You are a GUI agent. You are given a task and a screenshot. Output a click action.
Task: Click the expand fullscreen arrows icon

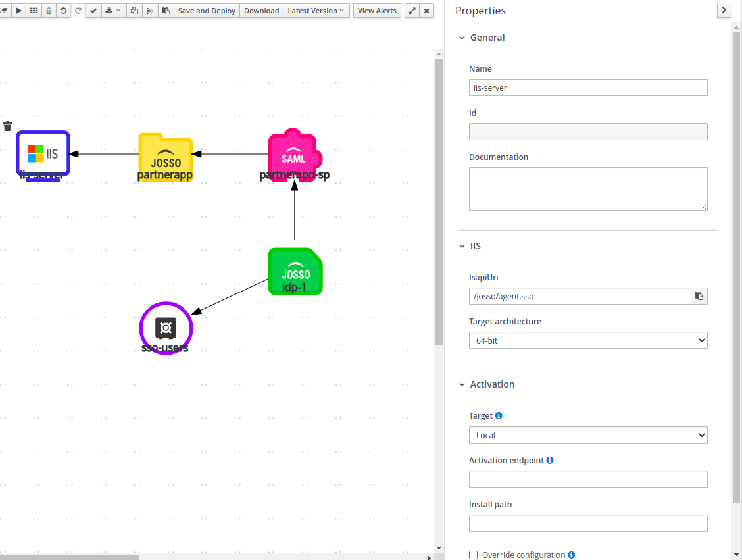412,11
